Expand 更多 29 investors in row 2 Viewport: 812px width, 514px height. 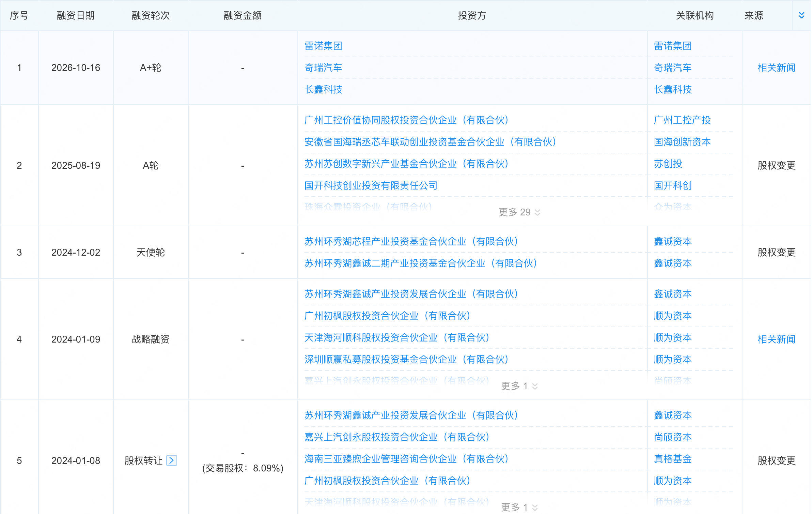click(519, 212)
